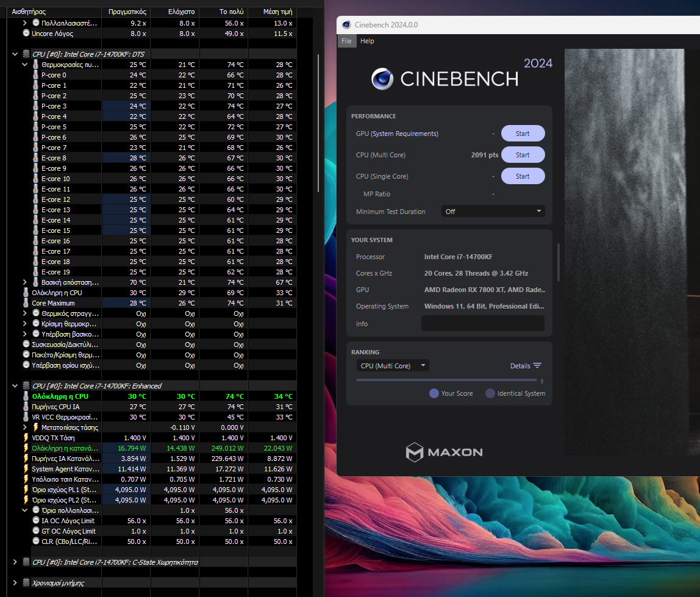The height and width of the screenshot is (597, 700).
Task: Click the sensor list vertical scrollbar
Action: pyautogui.click(x=318, y=123)
